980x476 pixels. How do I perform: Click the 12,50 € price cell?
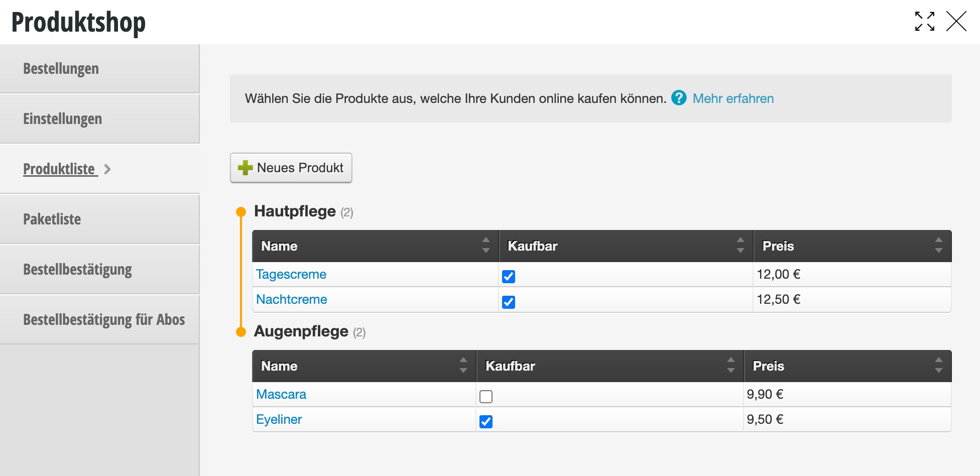point(852,299)
